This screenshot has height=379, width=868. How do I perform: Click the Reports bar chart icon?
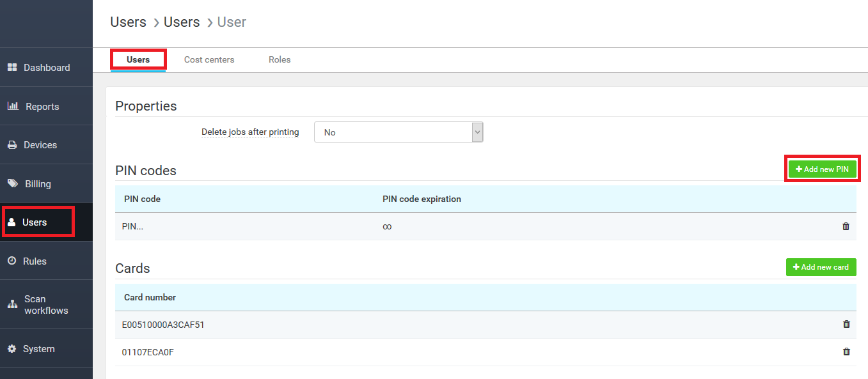click(x=13, y=106)
